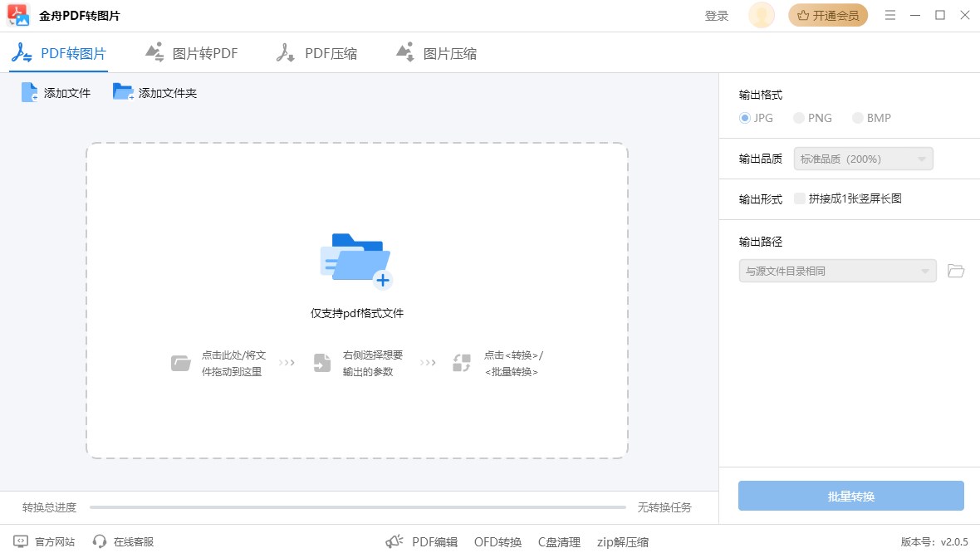Viewport: 980px width, 553px height.
Task: Expand the 输出路径 path dropdown
Action: pos(836,271)
